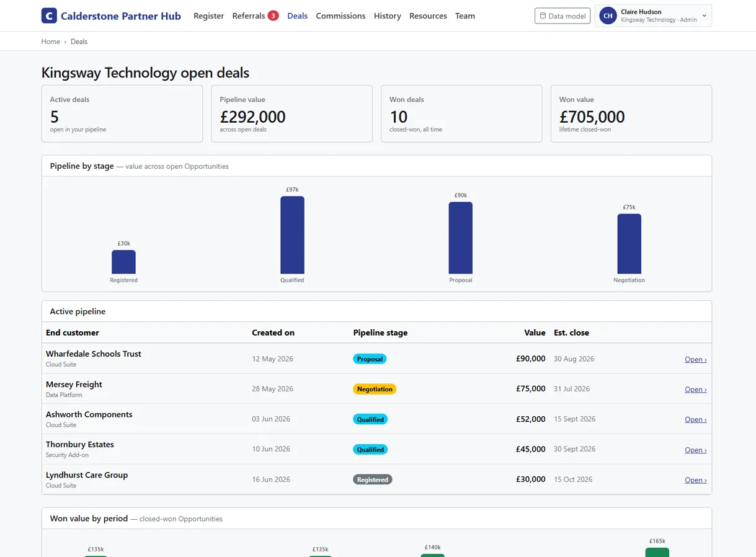Click the Pipeline by stage heading
Viewport: 756px width, 557px height.
click(x=82, y=166)
